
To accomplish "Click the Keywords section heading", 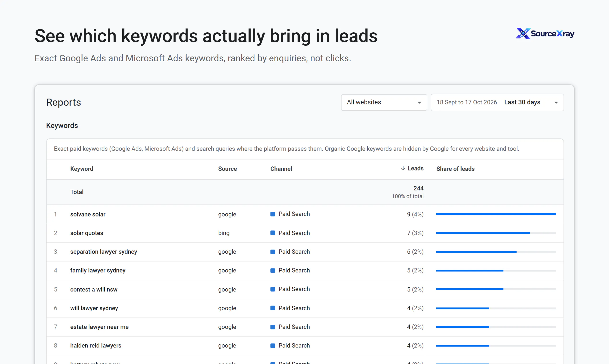I will tap(62, 125).
